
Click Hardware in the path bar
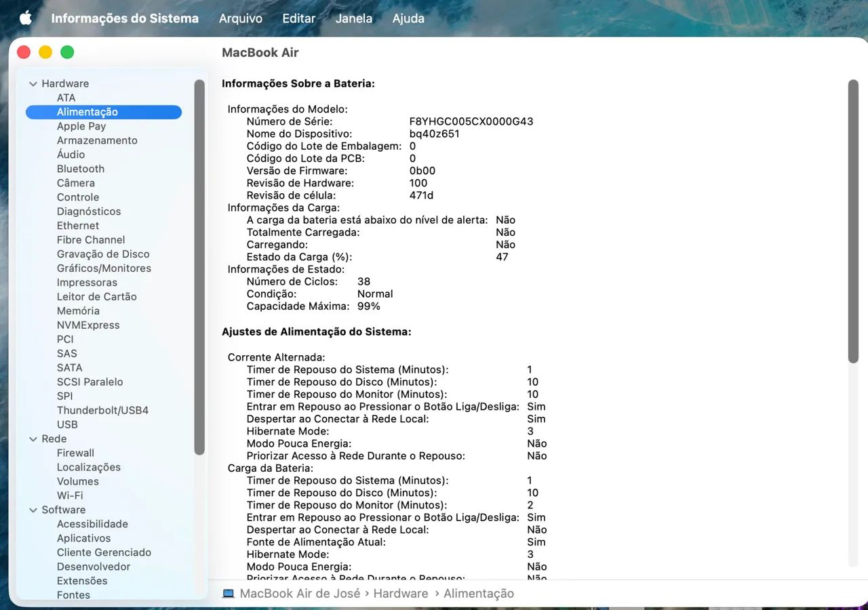coord(401,594)
